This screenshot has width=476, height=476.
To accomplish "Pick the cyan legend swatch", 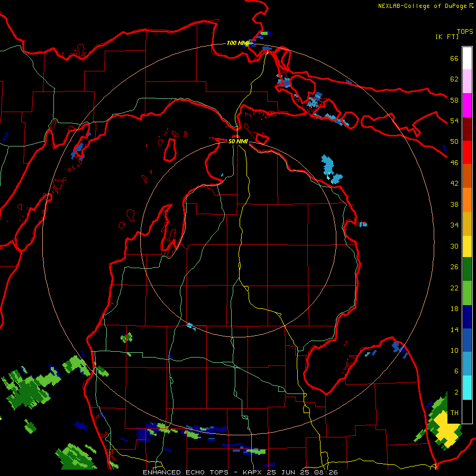I will [467, 388].
